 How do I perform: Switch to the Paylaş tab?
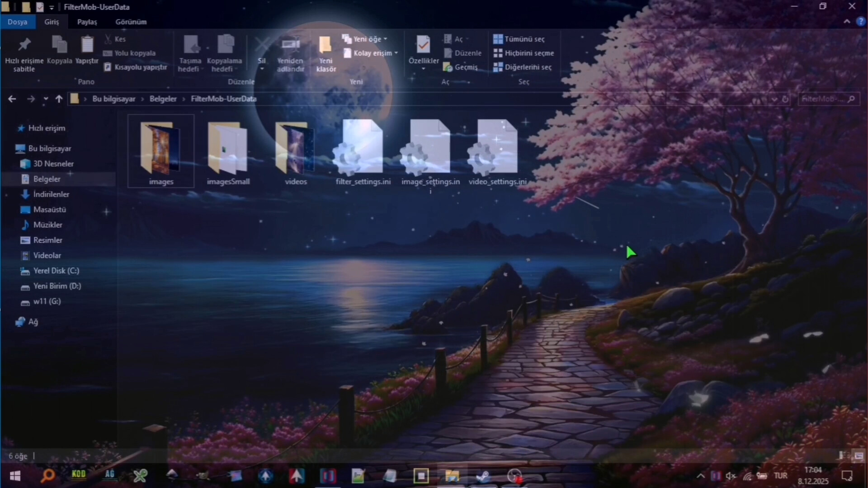[x=87, y=22]
